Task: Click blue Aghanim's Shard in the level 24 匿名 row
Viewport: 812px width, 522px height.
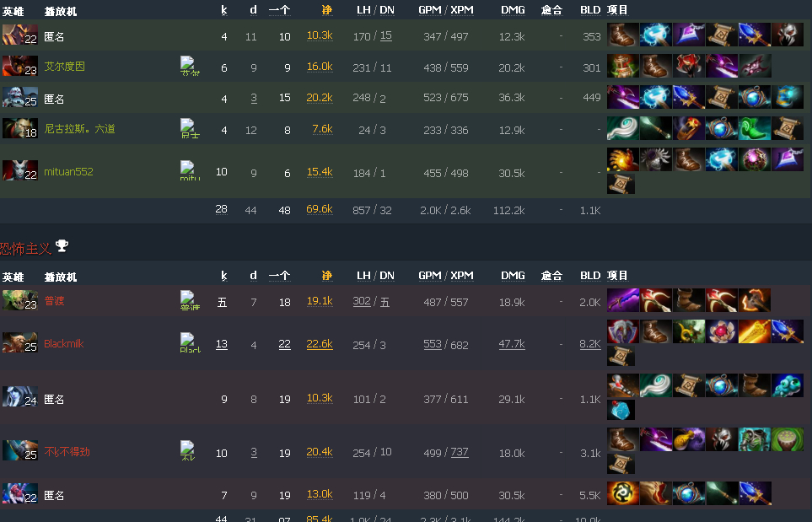Action: (621, 410)
